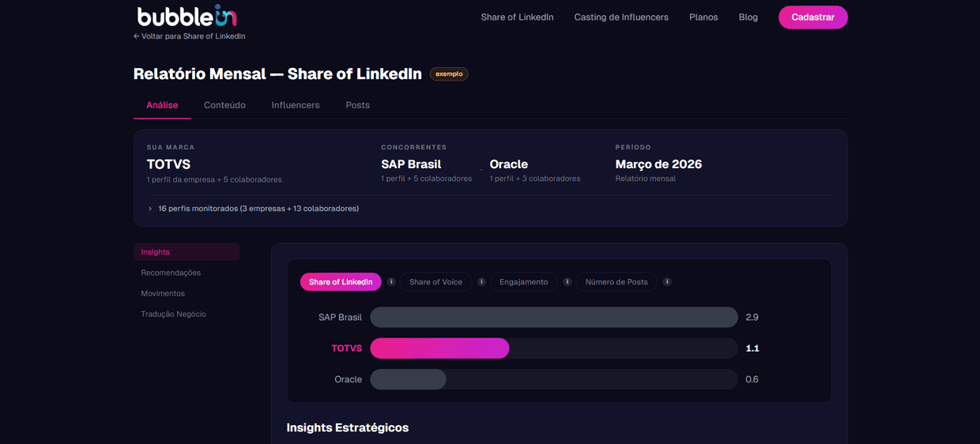Screen dimensions: 980x444
Task: Click the bubblein logo
Action: [187, 16]
